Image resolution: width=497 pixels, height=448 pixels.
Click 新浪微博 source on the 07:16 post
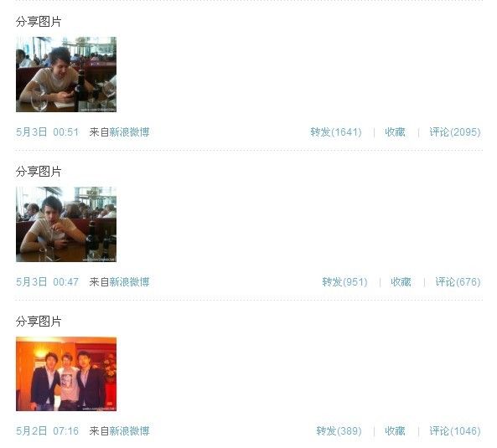coord(129,431)
